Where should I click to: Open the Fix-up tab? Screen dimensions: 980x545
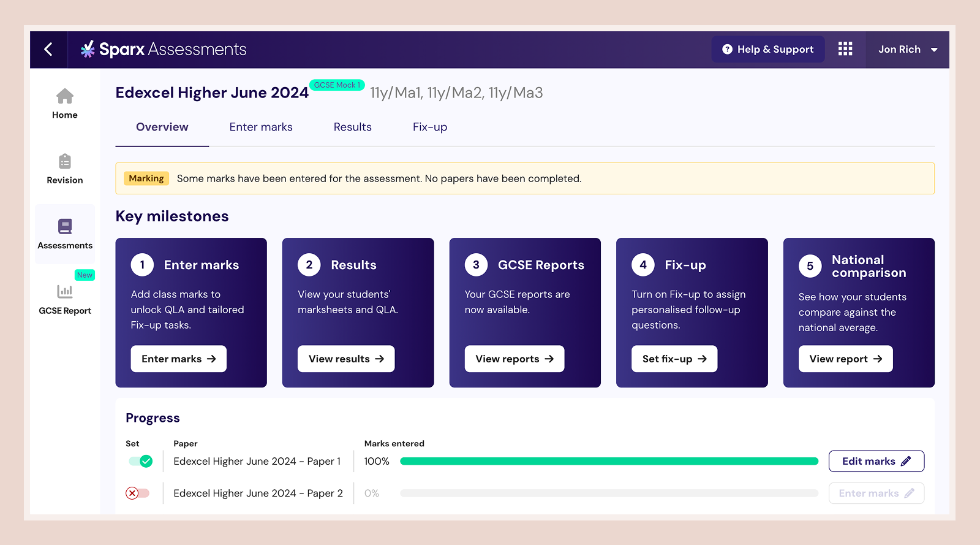coord(430,127)
